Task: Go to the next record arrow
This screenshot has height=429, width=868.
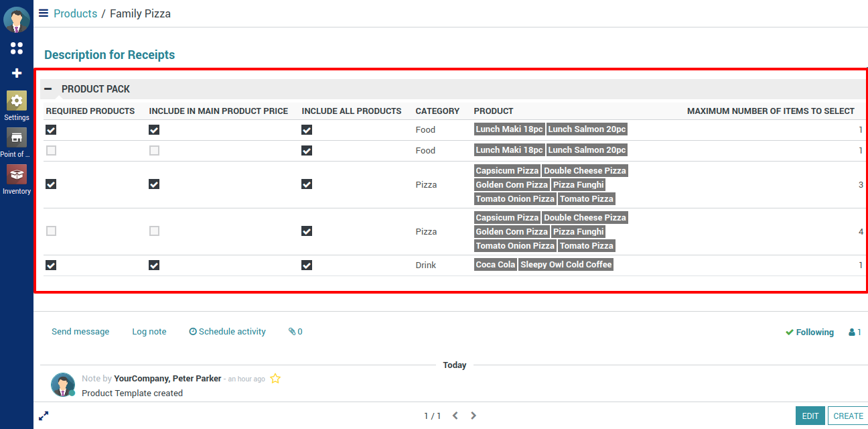Action: click(474, 416)
